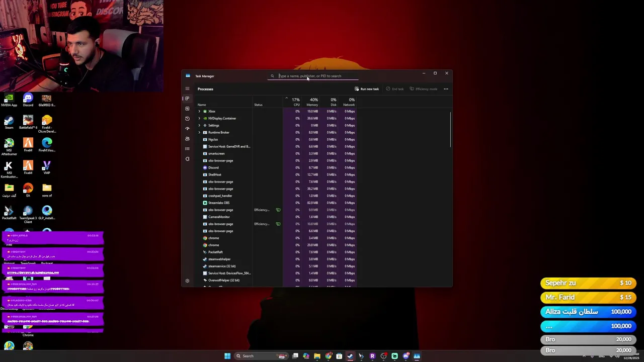Open MSI Kombustor desktop shortcut
This screenshot has height=362, width=644.
click(x=9, y=169)
